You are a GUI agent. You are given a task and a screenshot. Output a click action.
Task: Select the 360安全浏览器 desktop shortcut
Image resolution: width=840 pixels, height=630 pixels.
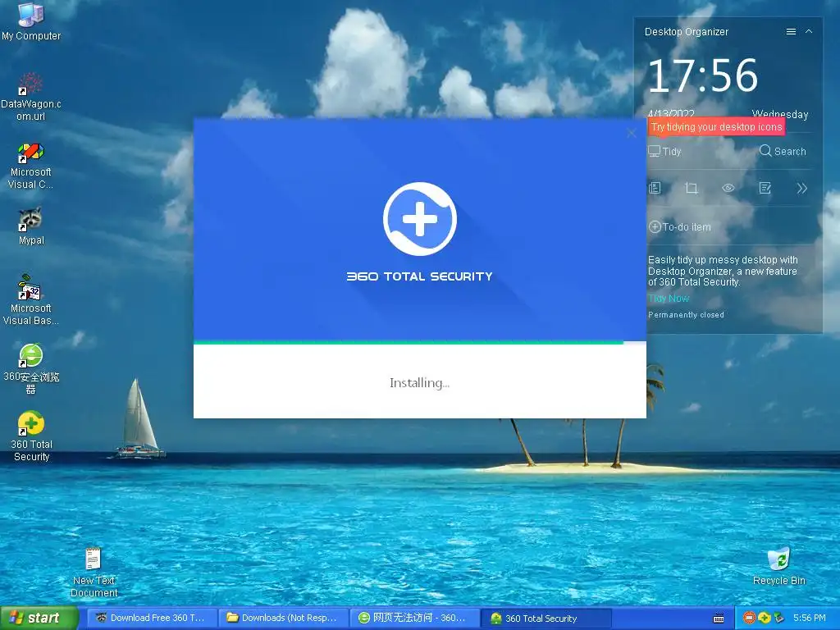(x=31, y=368)
